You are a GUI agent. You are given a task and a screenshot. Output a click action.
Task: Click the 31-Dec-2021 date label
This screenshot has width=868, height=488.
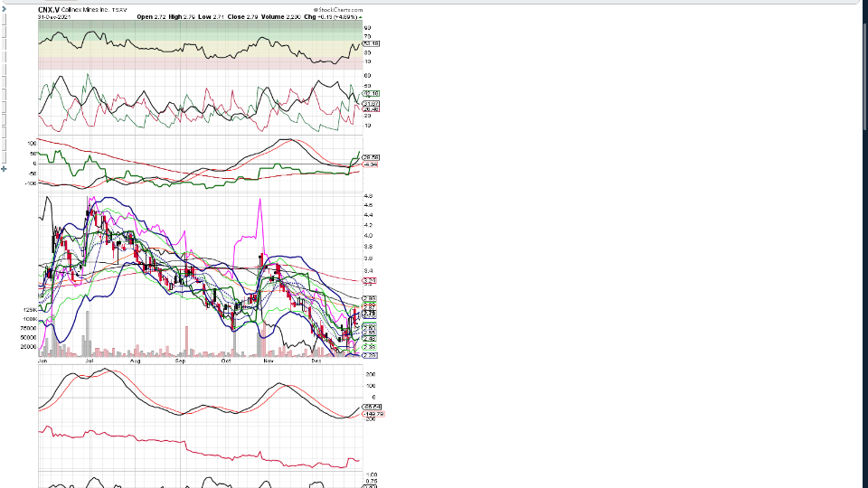pos(56,17)
